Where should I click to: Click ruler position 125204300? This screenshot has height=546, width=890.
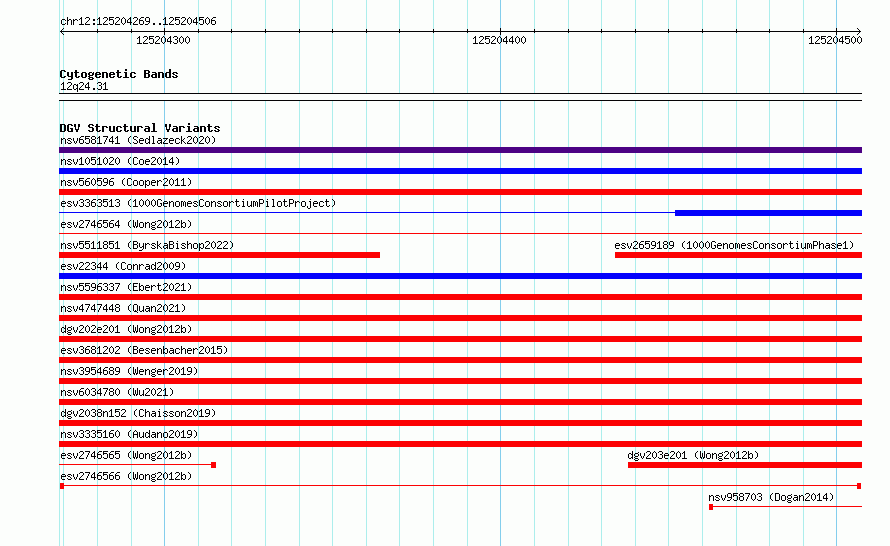click(163, 40)
